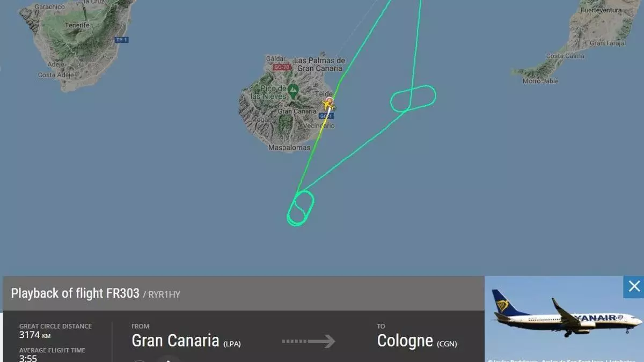Click the route arrow between origin and destination

tap(308, 341)
